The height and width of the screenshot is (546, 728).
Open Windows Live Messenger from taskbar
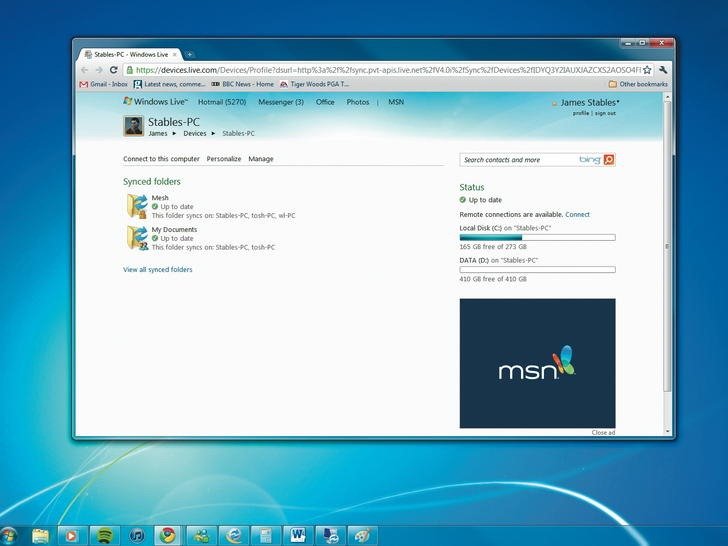201,536
